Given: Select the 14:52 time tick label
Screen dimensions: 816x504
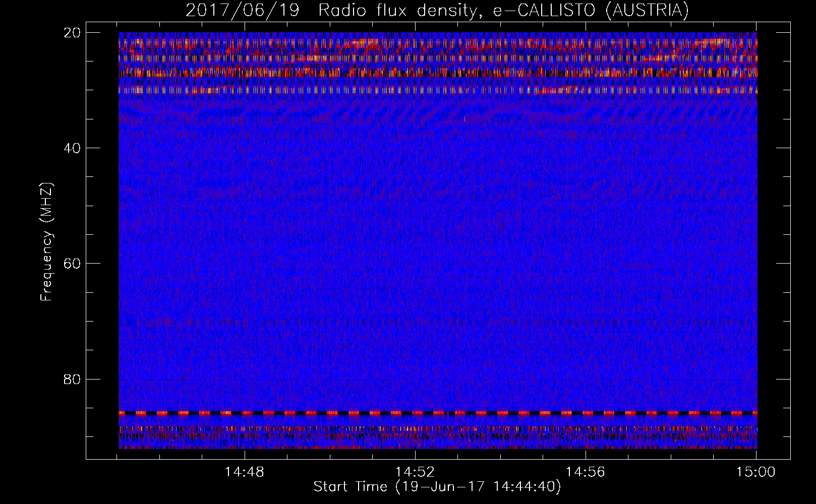Looking at the screenshot, I should [x=415, y=472].
